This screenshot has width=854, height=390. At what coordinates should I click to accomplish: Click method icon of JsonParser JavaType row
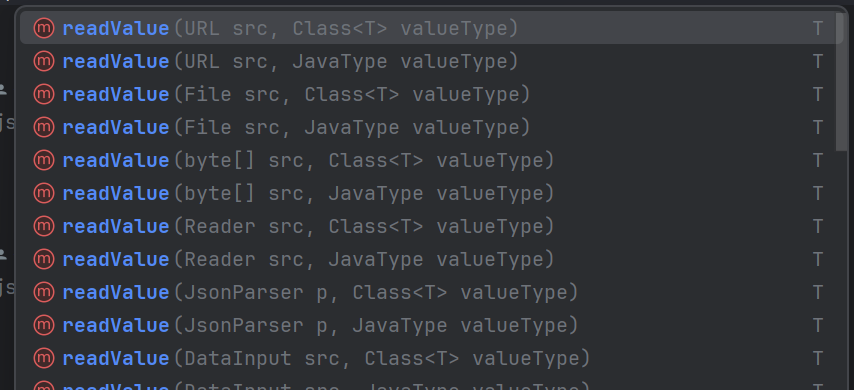(x=44, y=326)
